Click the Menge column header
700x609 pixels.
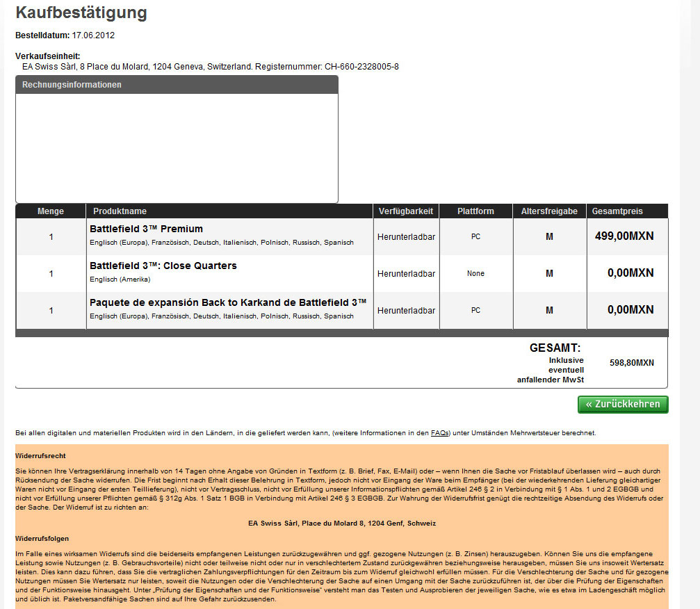pos(51,211)
